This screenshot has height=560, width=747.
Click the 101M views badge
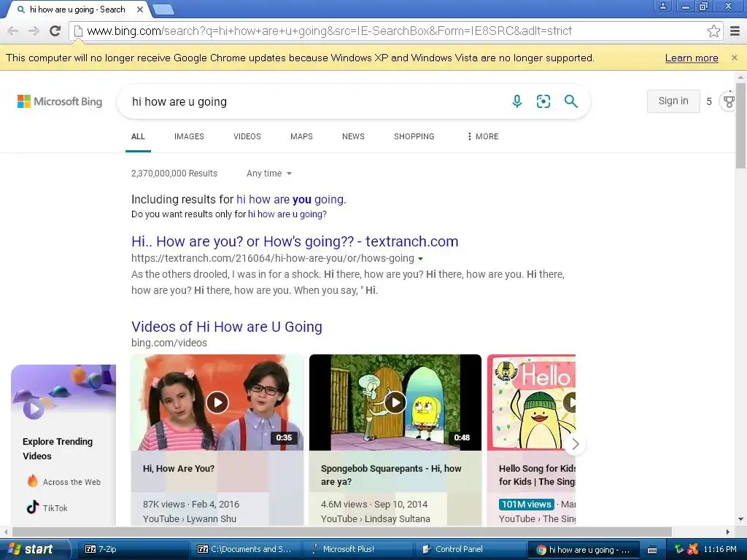527,504
